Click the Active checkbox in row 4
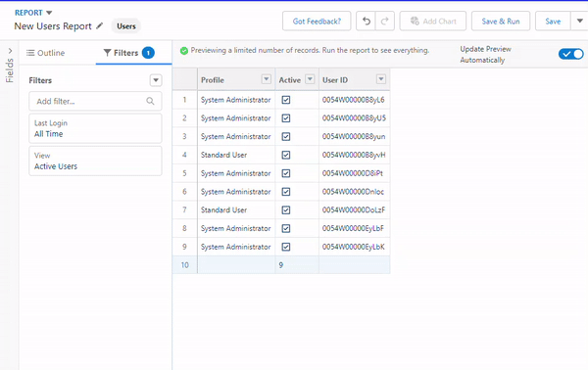The image size is (588, 370). (x=286, y=155)
